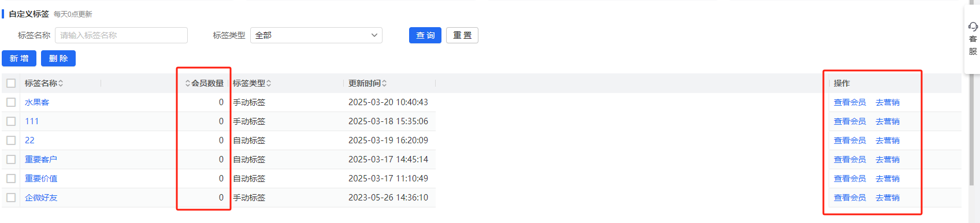980x223 pixels.
Task: Select the 企微好友 row checkbox
Action: (11, 198)
